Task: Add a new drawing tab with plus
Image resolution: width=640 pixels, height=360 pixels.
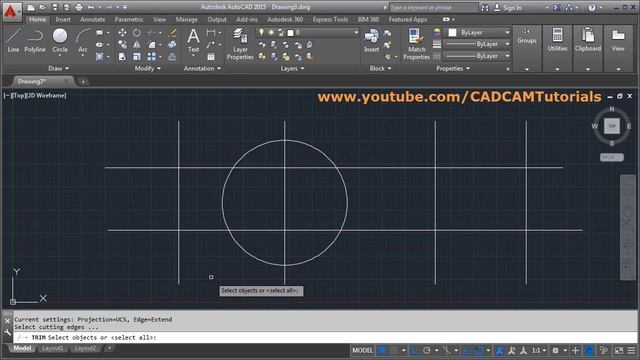Action: pyautogui.click(x=83, y=82)
